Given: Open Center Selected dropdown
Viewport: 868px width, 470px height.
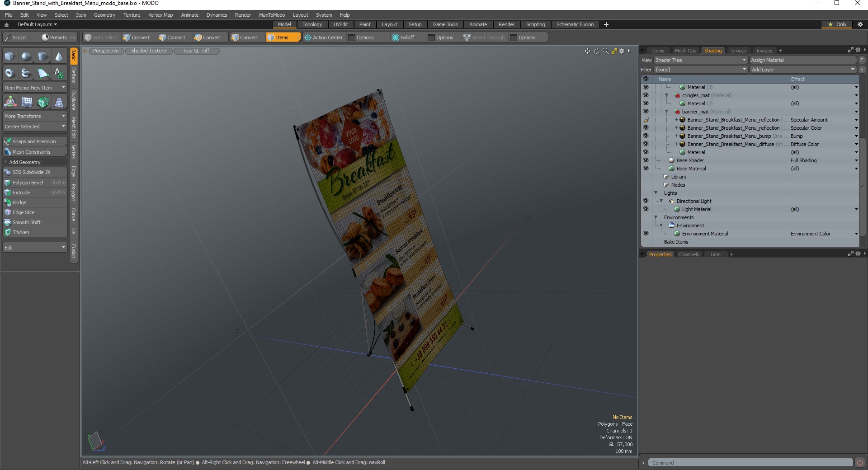Looking at the screenshot, I should (x=35, y=127).
